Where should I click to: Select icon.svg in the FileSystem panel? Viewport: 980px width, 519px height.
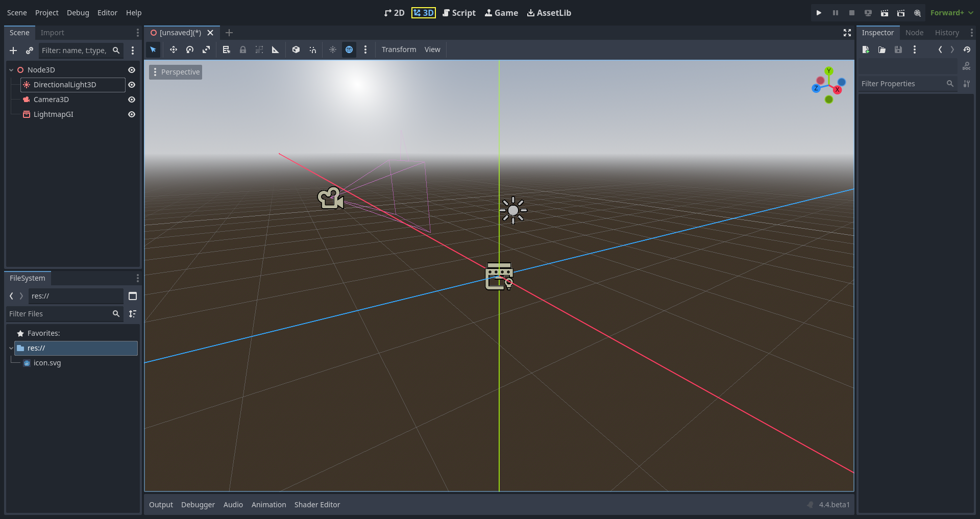pyautogui.click(x=48, y=362)
